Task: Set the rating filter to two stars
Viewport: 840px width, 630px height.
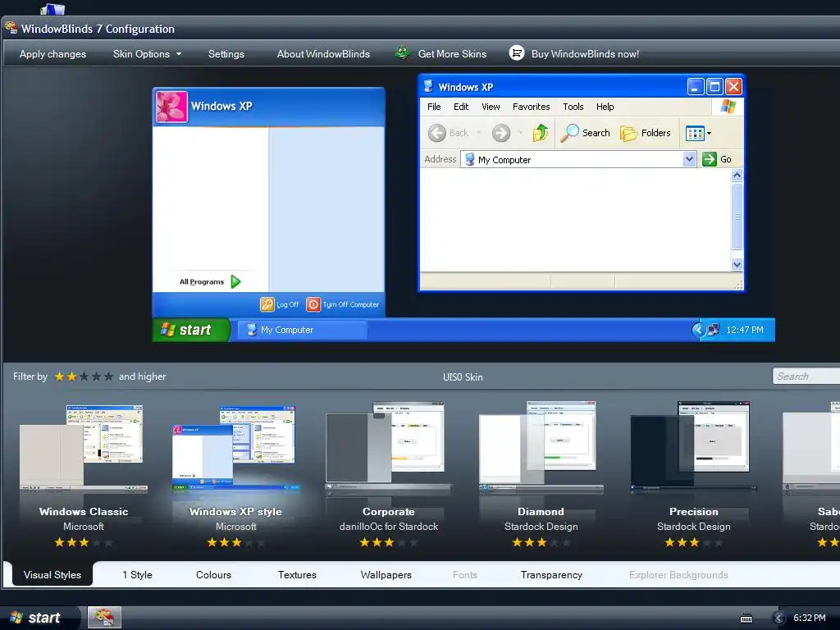Action: (72, 377)
